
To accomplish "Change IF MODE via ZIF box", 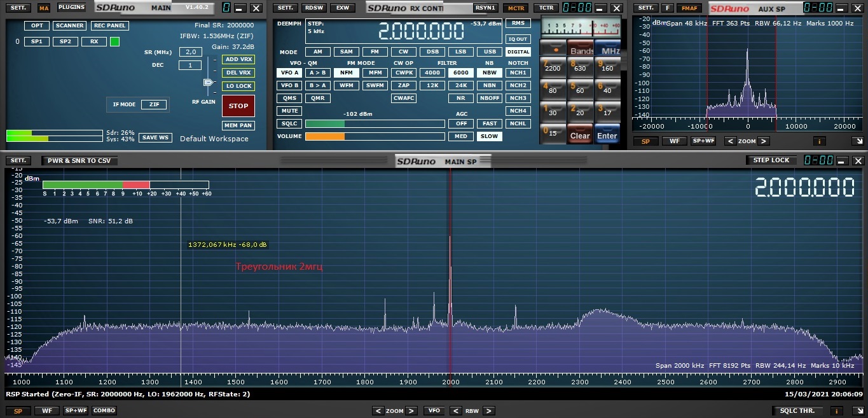I will (x=154, y=104).
